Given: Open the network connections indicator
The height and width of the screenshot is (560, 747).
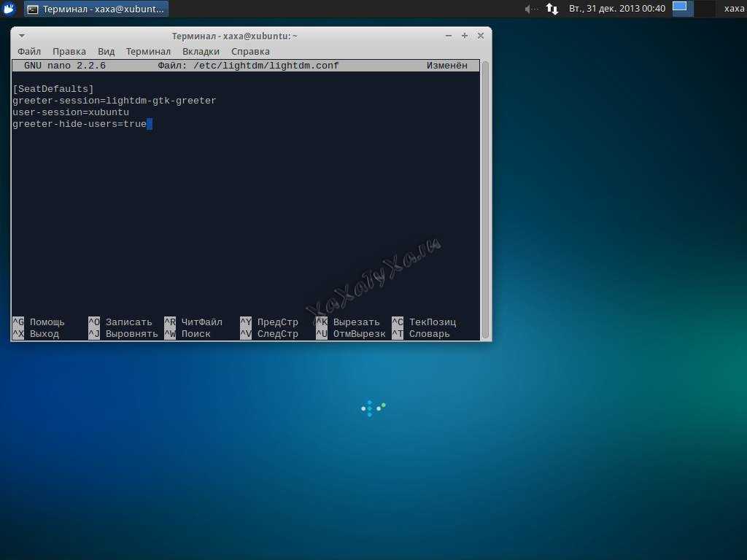Looking at the screenshot, I should pos(552,9).
